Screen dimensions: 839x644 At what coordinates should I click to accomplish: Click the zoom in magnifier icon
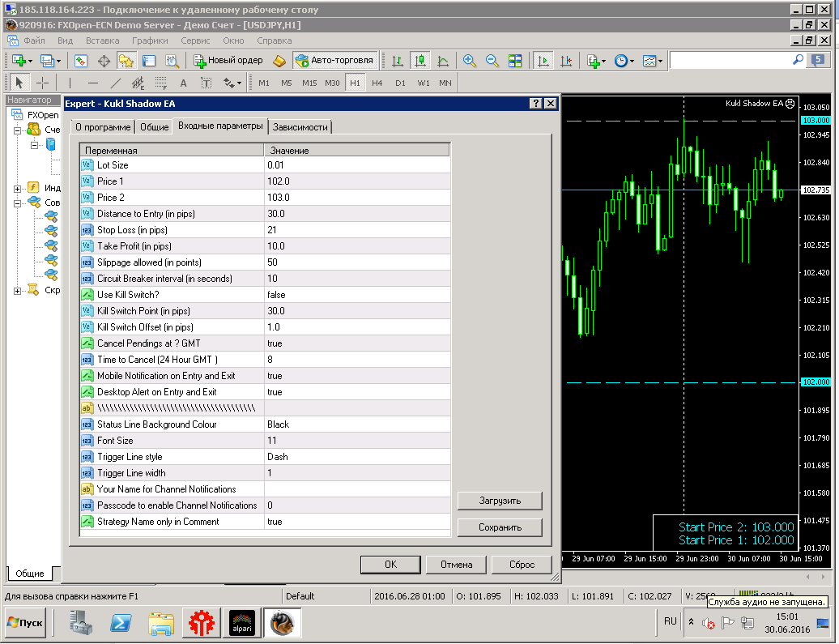coord(469,61)
